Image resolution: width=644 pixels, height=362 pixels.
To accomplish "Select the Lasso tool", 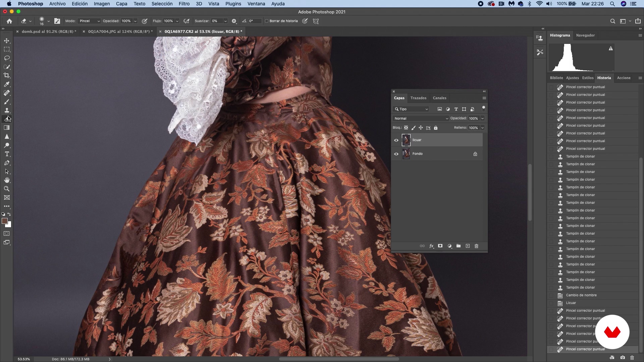I will point(7,58).
